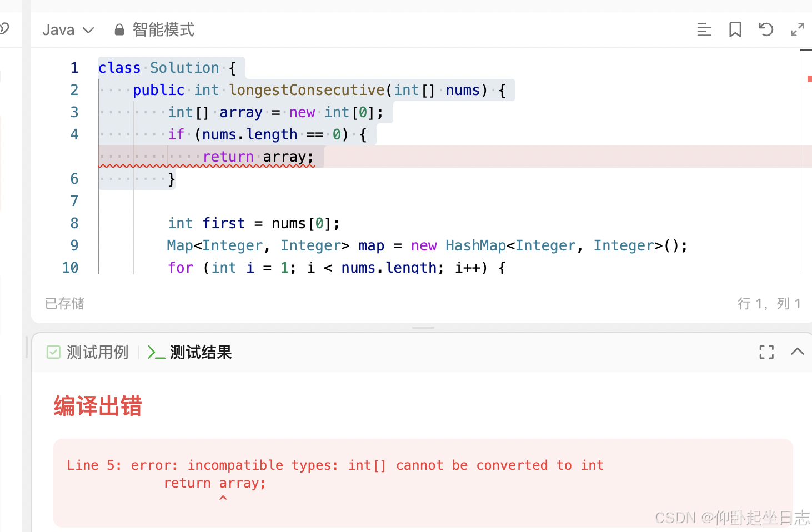Viewport: 812px width, 532px height.
Task: Reset the code using the revert icon
Action: (765, 29)
